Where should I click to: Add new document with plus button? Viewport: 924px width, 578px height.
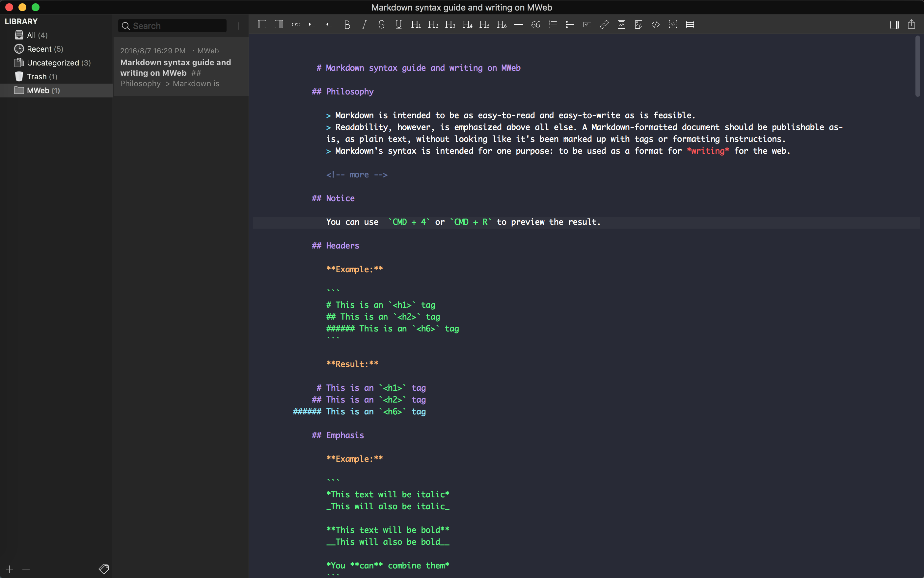pyautogui.click(x=238, y=26)
